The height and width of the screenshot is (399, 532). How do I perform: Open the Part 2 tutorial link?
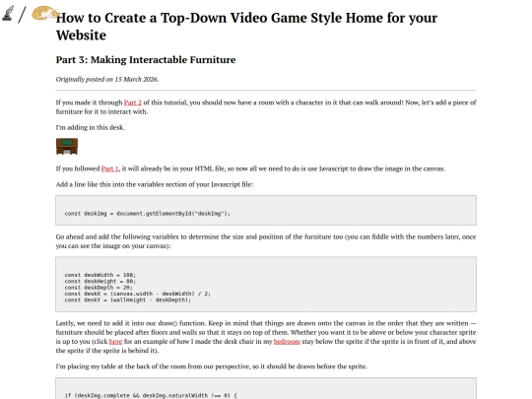pyautogui.click(x=133, y=102)
